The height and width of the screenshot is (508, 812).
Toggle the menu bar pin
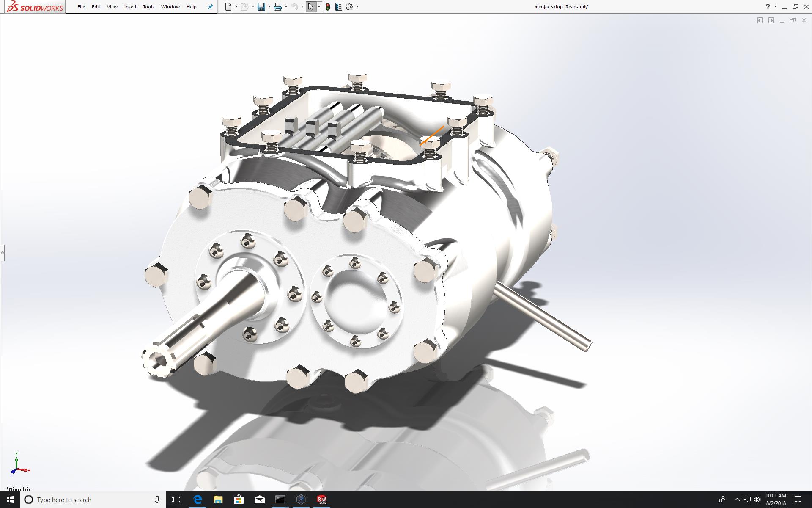[210, 7]
